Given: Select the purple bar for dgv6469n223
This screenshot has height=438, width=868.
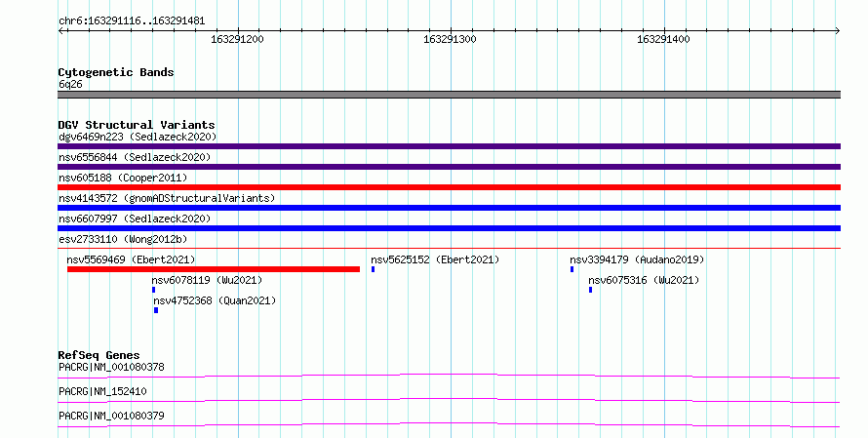Looking at the screenshot, I should coord(449,146).
